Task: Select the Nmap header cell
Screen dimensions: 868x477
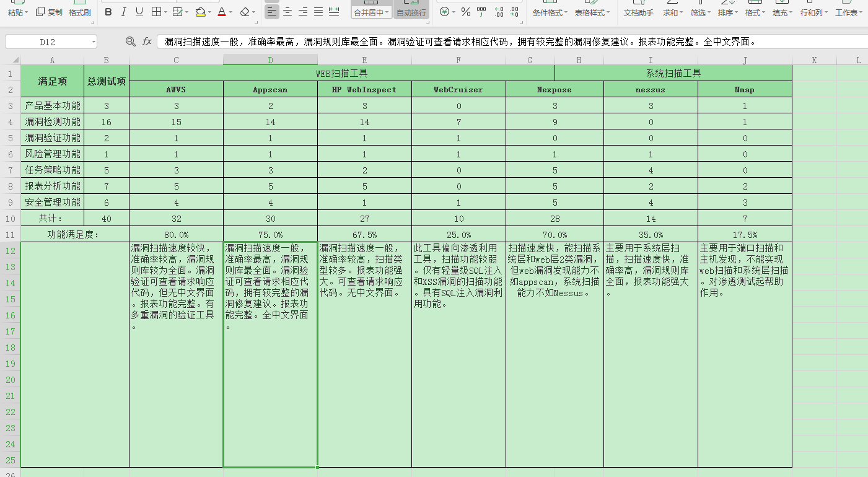Action: coord(745,89)
